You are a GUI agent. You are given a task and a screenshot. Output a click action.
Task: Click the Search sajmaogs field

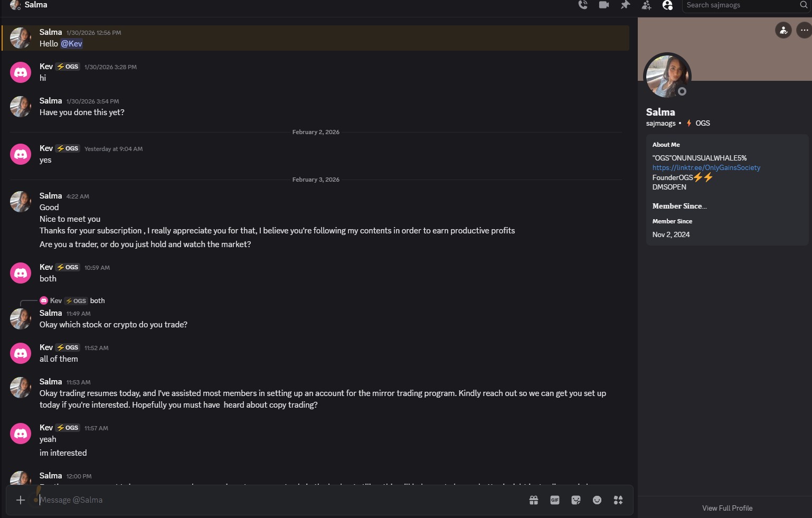coord(741,5)
